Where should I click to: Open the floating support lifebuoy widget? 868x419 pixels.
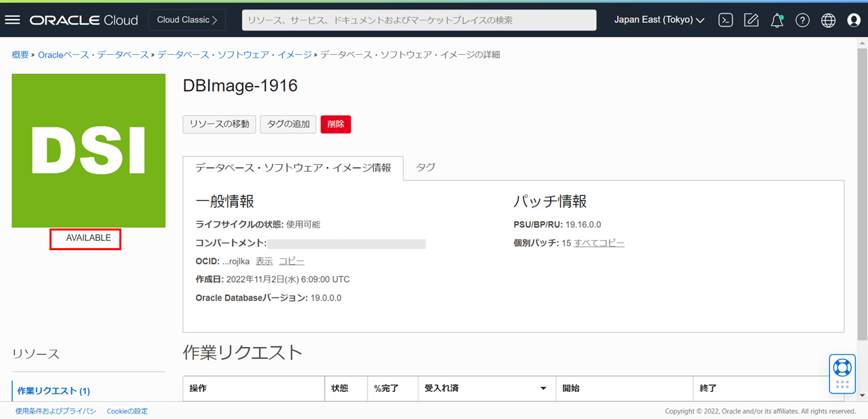(842, 368)
